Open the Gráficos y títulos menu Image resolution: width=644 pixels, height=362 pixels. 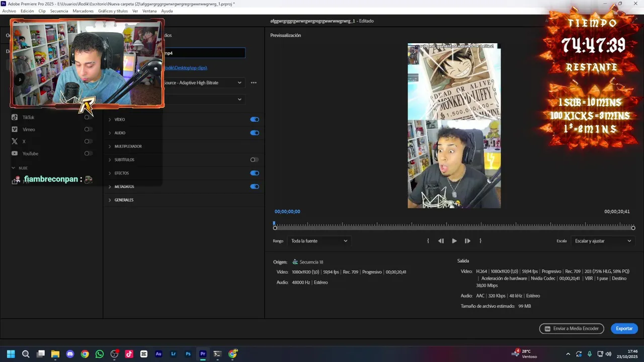[x=113, y=11]
